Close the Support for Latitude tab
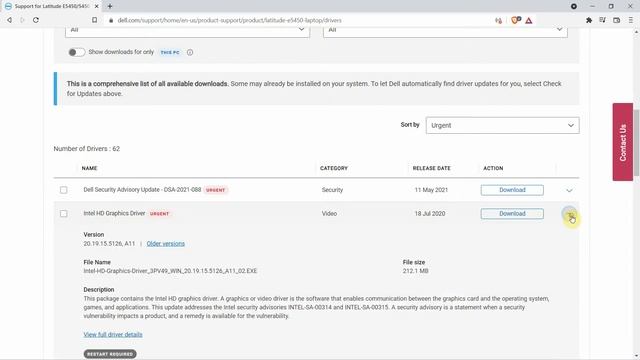Image resolution: width=640 pixels, height=360 pixels. pos(97,6)
